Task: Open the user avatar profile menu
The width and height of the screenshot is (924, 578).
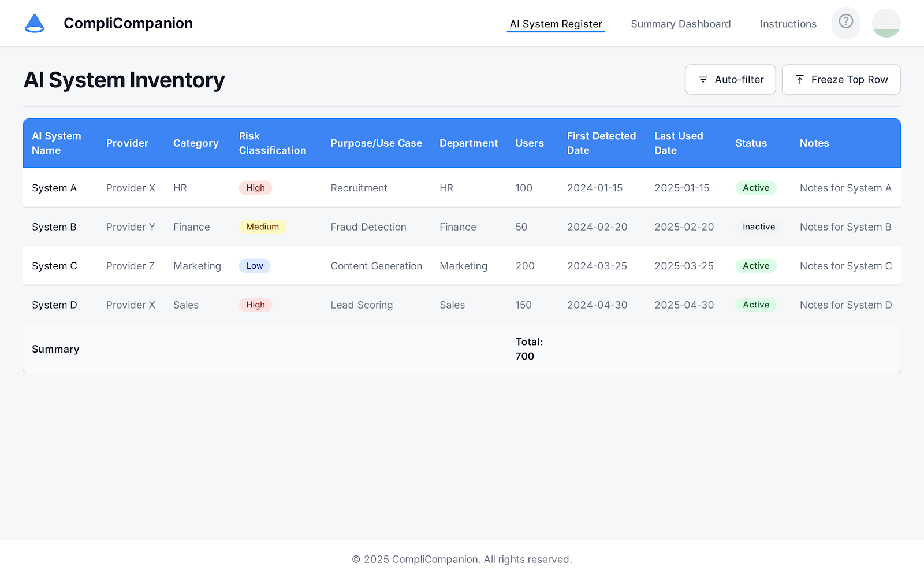Action: (x=886, y=23)
